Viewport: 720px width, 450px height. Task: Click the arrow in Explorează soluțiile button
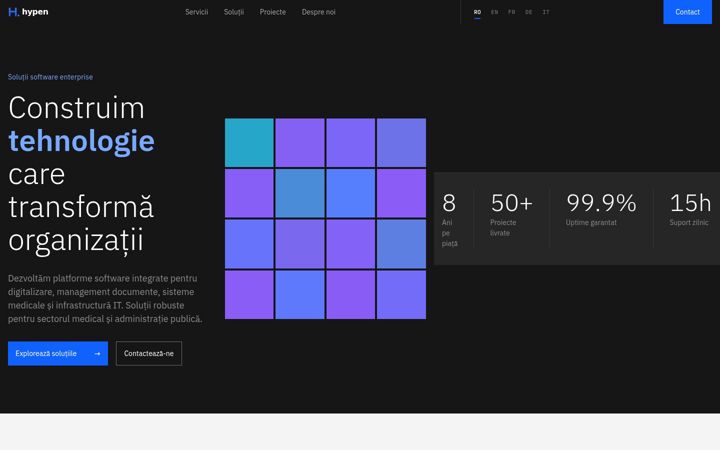click(x=97, y=354)
